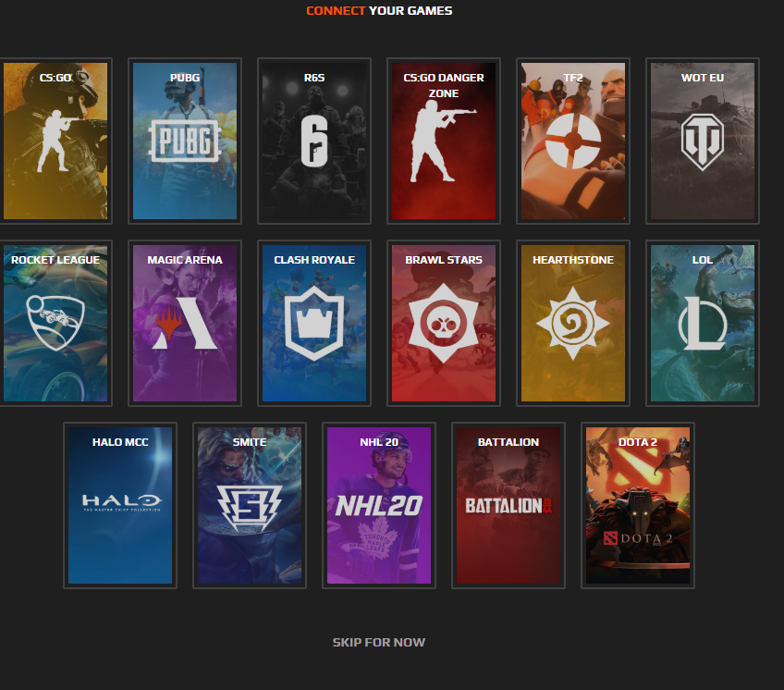Viewport: 784px width, 690px height.
Task: Connect Rainbow Six Siege (R6S)
Action: [x=314, y=141]
